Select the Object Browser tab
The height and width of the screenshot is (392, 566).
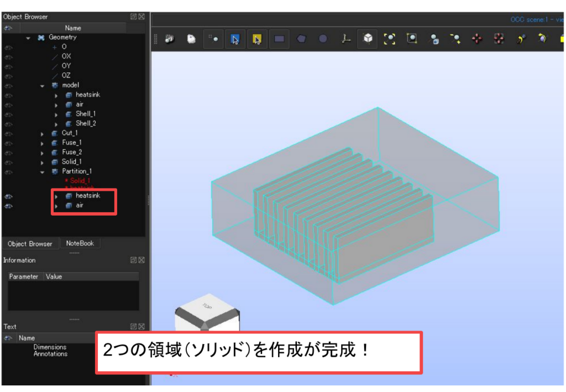point(30,244)
